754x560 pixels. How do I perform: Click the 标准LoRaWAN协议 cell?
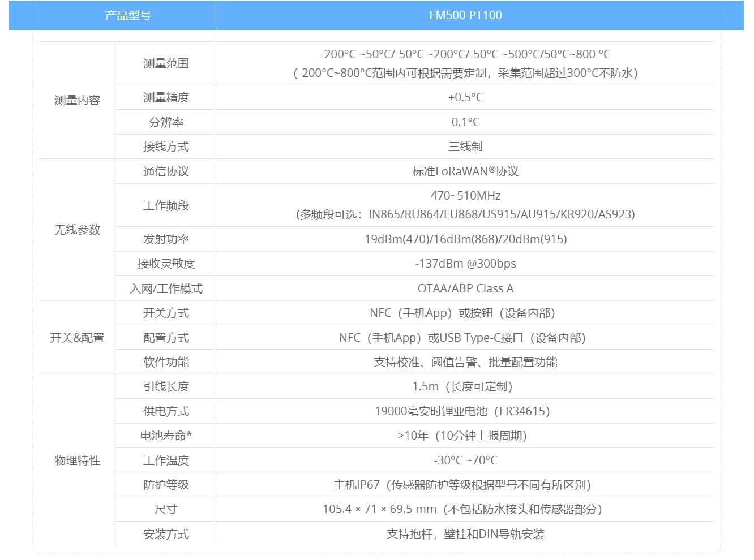pyautogui.click(x=465, y=171)
